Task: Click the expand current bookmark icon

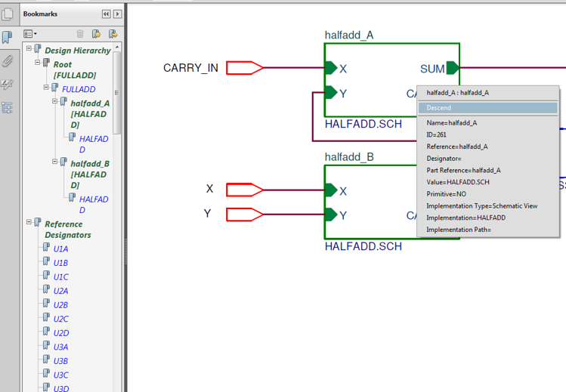Action: 113,34
